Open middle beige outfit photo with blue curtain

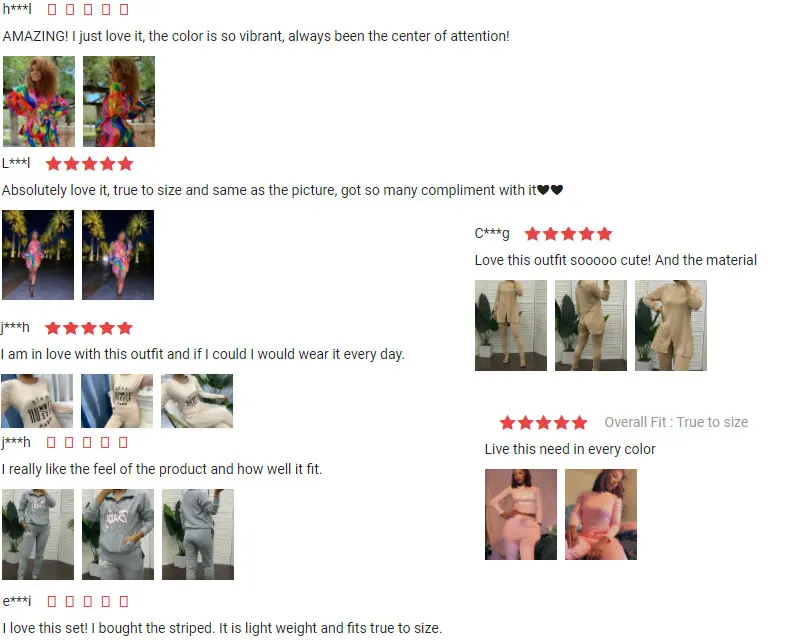pyautogui.click(x=117, y=401)
